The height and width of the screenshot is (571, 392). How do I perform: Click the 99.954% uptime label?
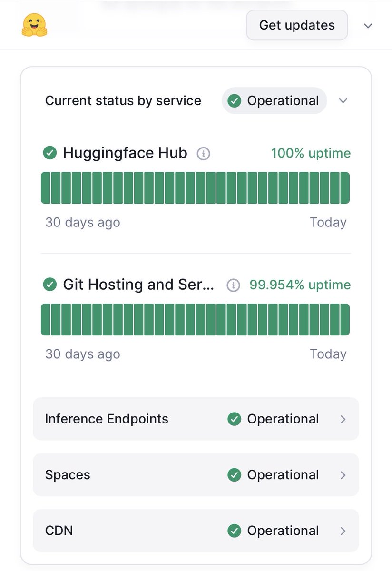pos(300,285)
